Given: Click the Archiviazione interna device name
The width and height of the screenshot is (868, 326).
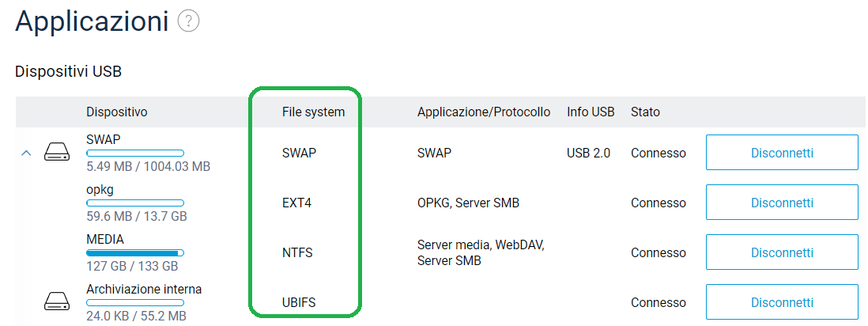Looking at the screenshot, I should tap(144, 289).
